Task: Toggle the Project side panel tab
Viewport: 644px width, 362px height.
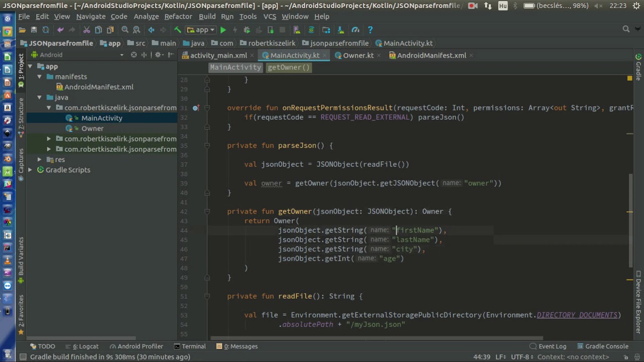Action: tap(21, 70)
